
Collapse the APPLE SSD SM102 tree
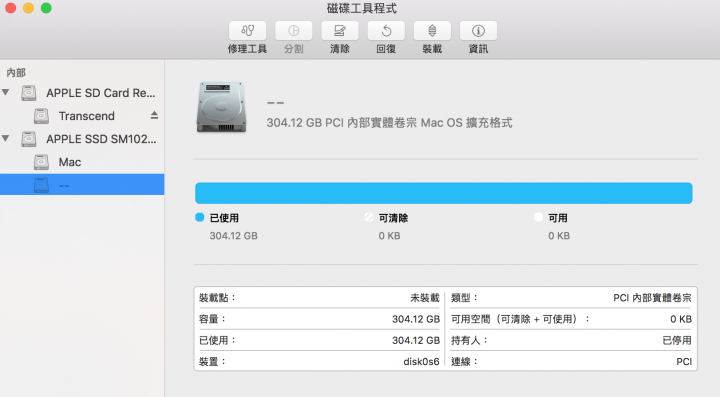click(x=6, y=138)
